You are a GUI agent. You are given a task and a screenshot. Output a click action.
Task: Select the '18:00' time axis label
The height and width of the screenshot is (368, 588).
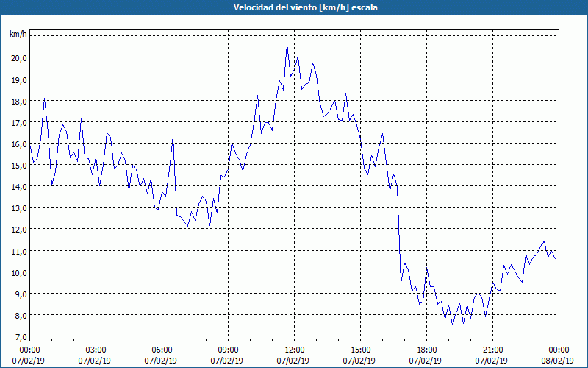[x=427, y=350]
